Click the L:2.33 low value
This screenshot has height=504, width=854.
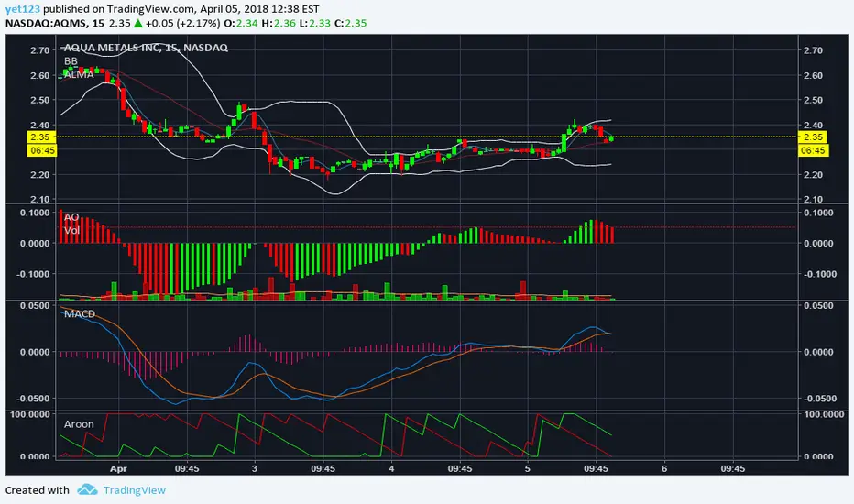coord(314,24)
